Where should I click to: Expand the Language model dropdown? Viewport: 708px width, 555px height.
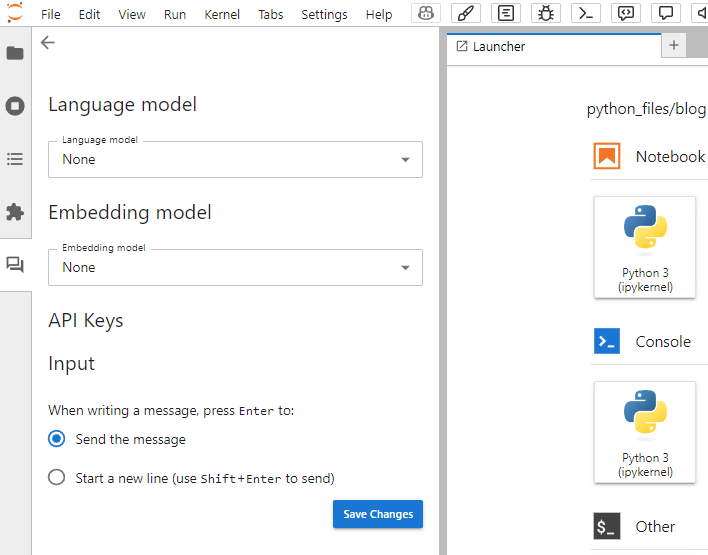coord(235,160)
